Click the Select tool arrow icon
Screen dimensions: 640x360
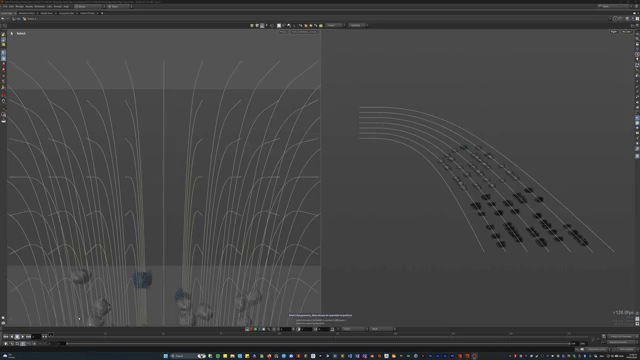[x=12, y=33]
